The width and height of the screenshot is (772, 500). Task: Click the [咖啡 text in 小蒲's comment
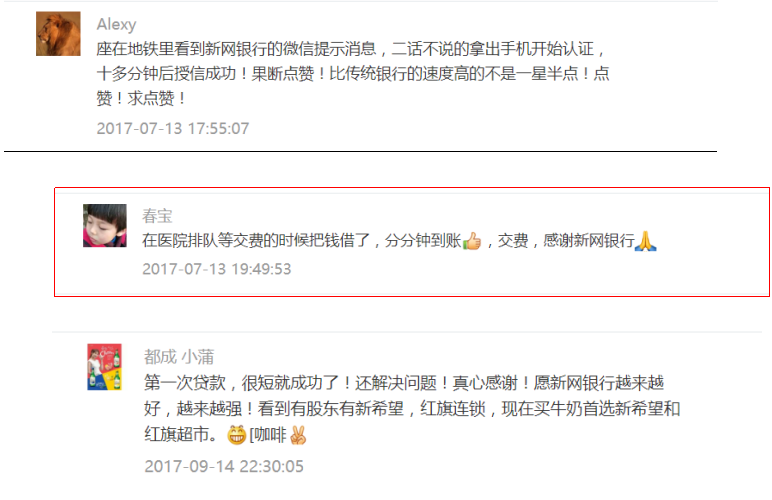[x=268, y=435]
